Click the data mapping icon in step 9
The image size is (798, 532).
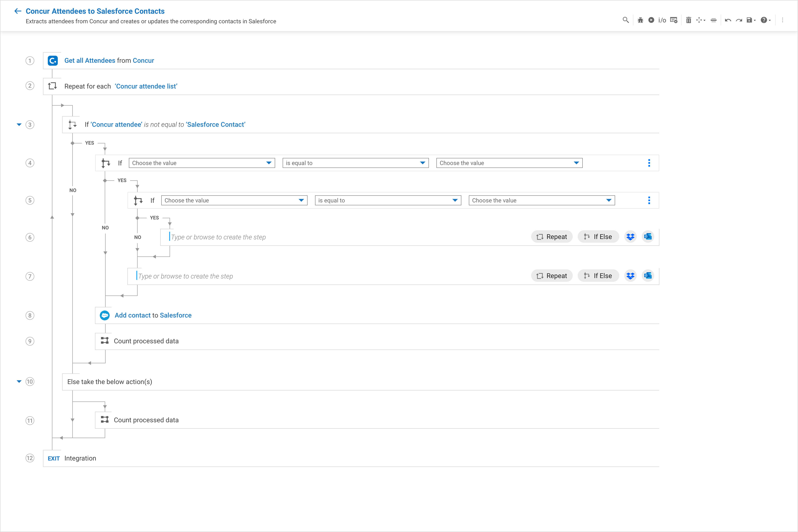point(105,341)
